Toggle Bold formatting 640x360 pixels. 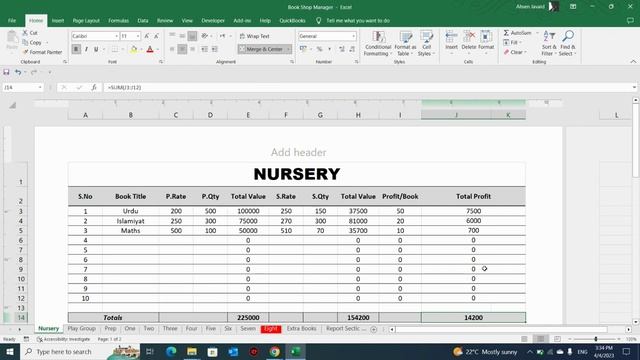pyautogui.click(x=76, y=49)
